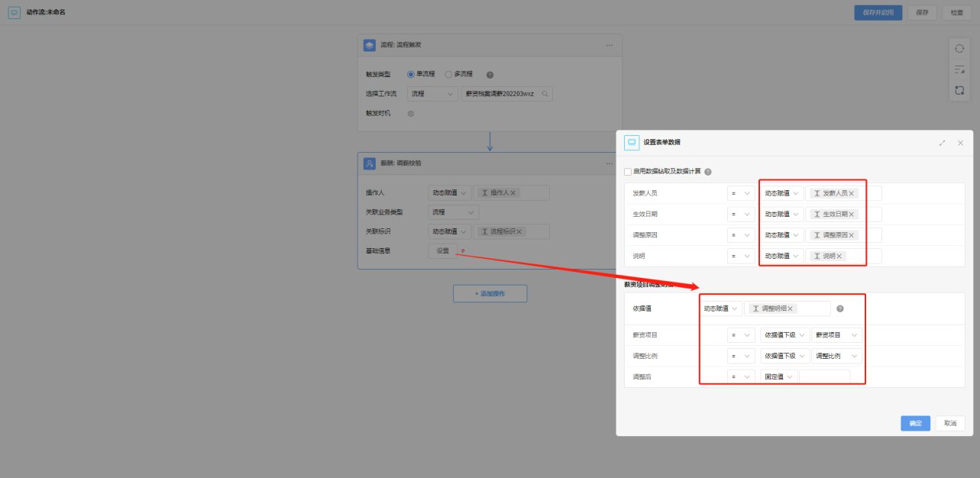Click the 保存 button in header
Viewport: 980px width, 478px height.
click(x=922, y=12)
